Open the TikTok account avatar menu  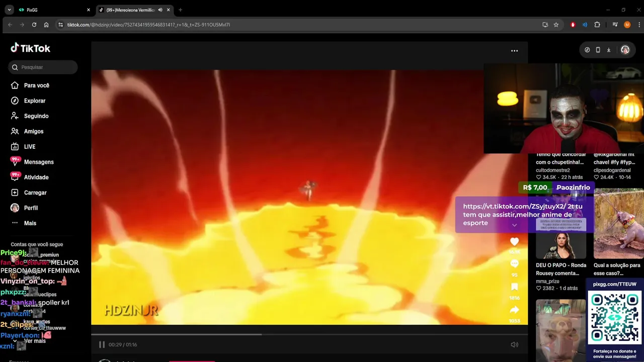tap(625, 50)
